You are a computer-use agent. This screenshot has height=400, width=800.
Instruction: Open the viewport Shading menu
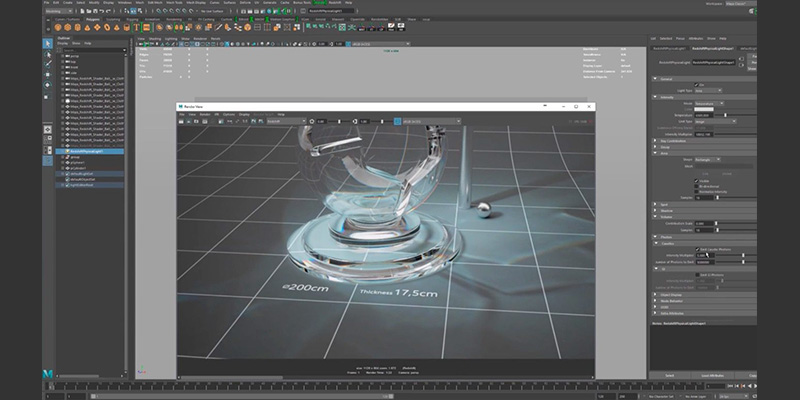tap(155, 39)
